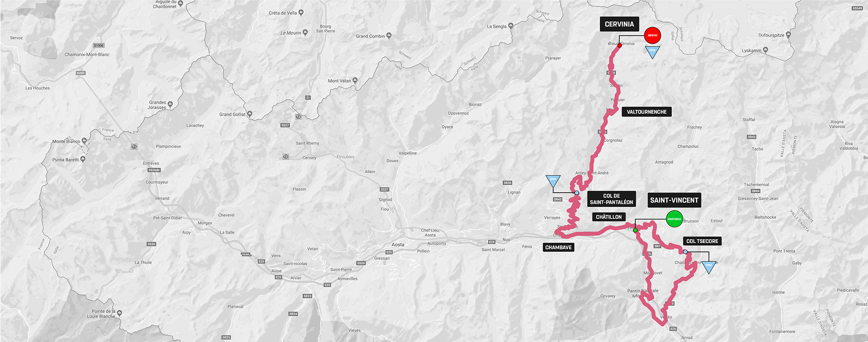Select the COL DE SAINT-PANTALÉON label
The image size is (868, 342).
coord(611,199)
